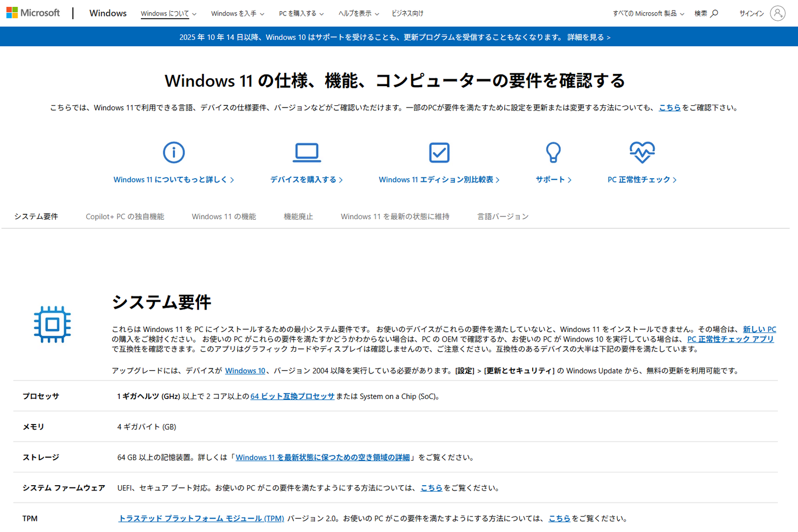
Task: Click the Microsoft logo
Action: pos(33,13)
